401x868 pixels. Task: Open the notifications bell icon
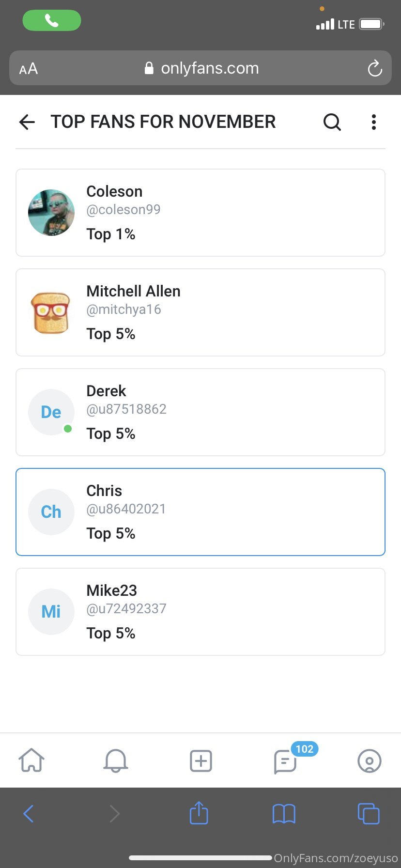tap(116, 760)
